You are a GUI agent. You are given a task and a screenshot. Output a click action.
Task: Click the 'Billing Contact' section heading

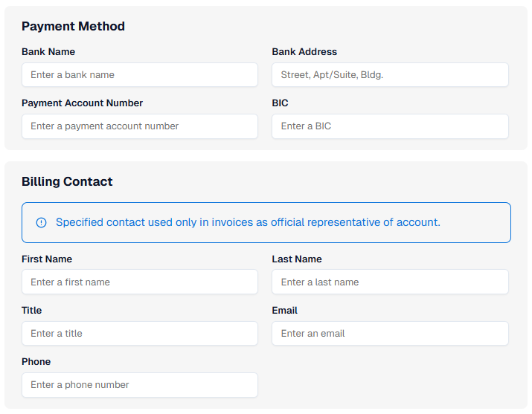pyautogui.click(x=67, y=182)
